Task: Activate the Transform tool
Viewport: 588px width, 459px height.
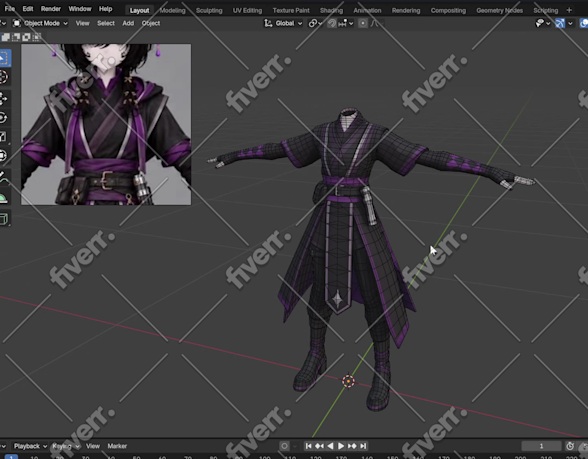Action: coord(4,156)
